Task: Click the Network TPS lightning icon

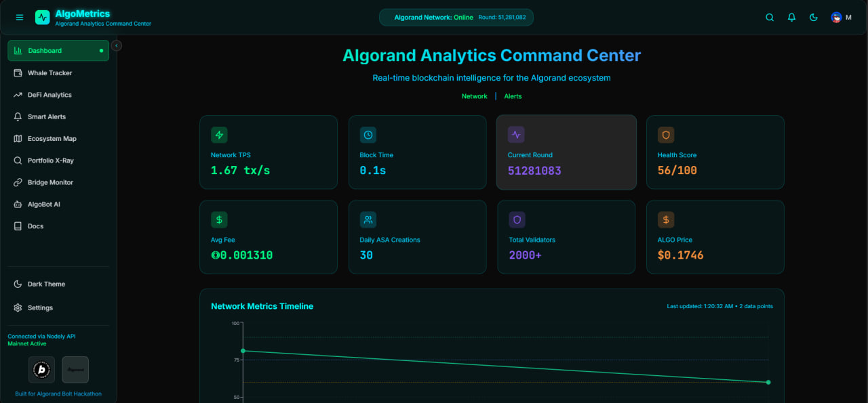Action: [219, 135]
